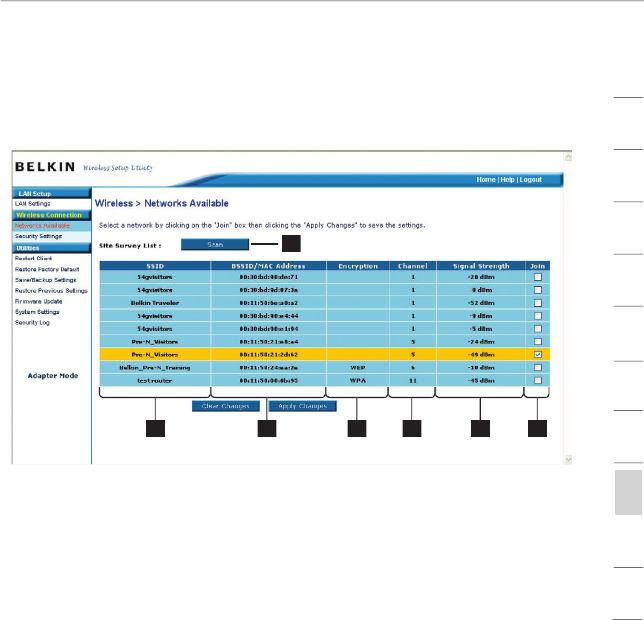Click the Encryption column header
The width and height of the screenshot is (644, 620).
point(358,266)
